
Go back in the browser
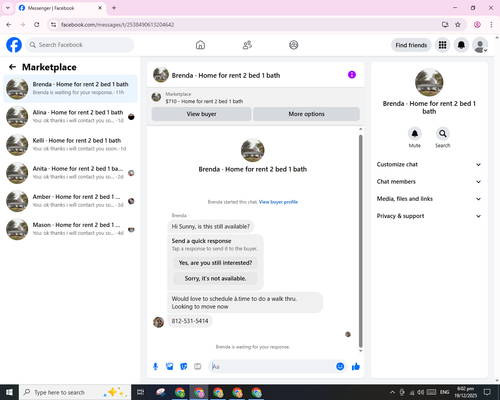pos(9,24)
